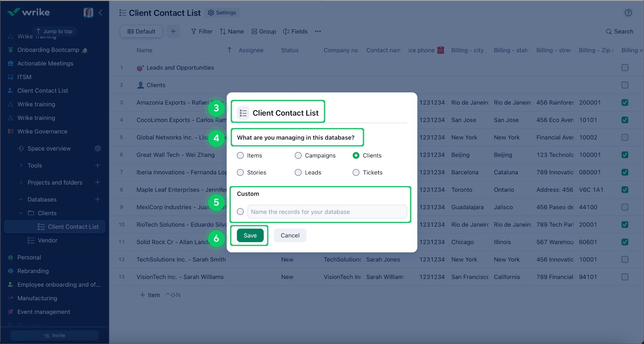Open the Default view tab
Screen dimensions: 644x344
pos(141,32)
